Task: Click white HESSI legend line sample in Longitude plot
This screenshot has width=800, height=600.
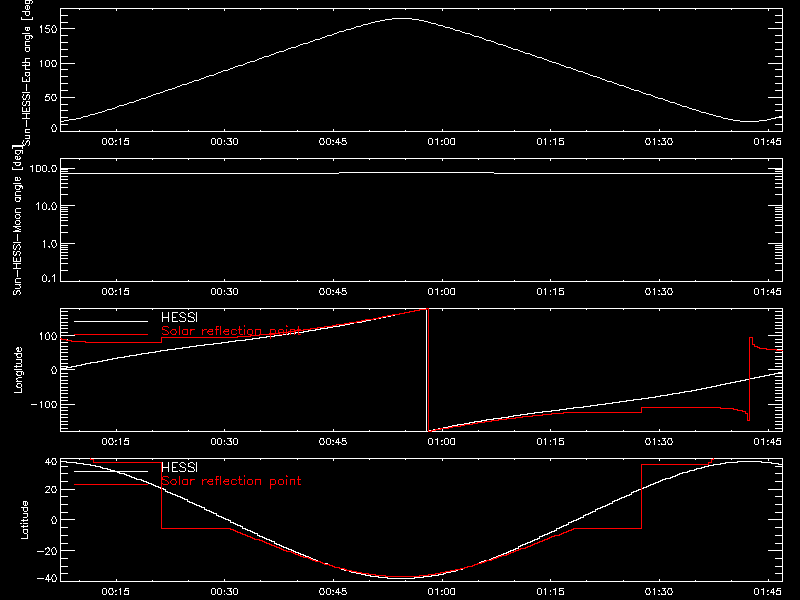Action: pos(111,321)
